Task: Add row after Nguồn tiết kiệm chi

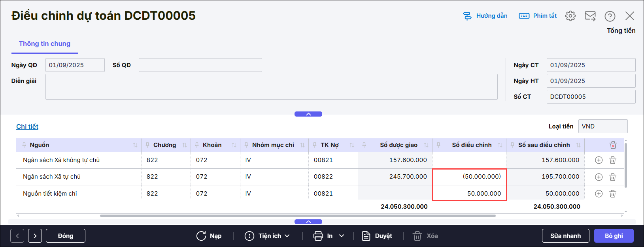Action: 599,194
